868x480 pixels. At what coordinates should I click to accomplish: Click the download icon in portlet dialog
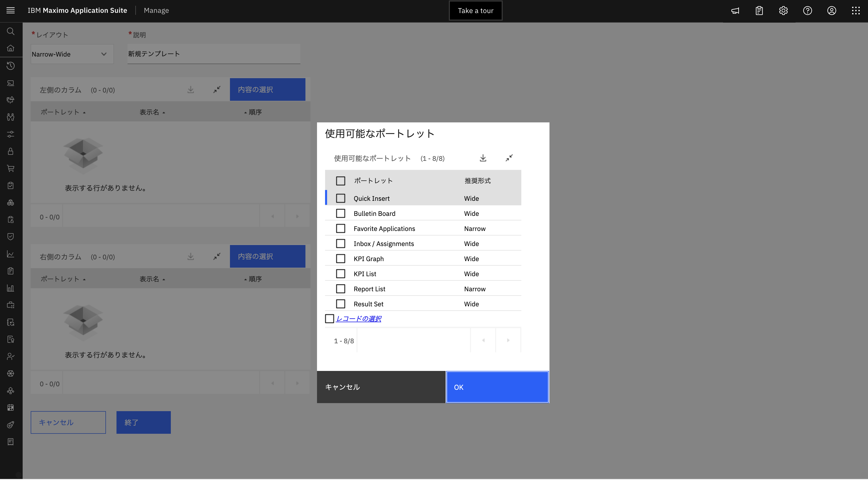(x=483, y=158)
